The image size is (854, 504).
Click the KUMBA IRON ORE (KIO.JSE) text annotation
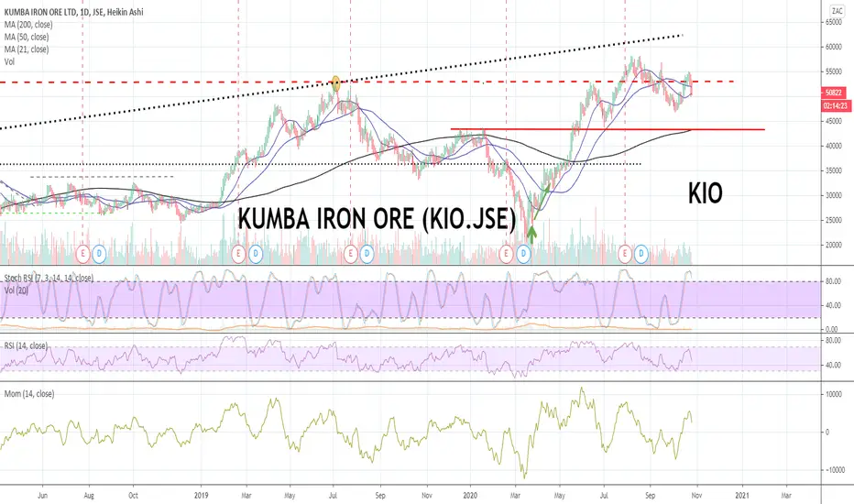point(377,219)
